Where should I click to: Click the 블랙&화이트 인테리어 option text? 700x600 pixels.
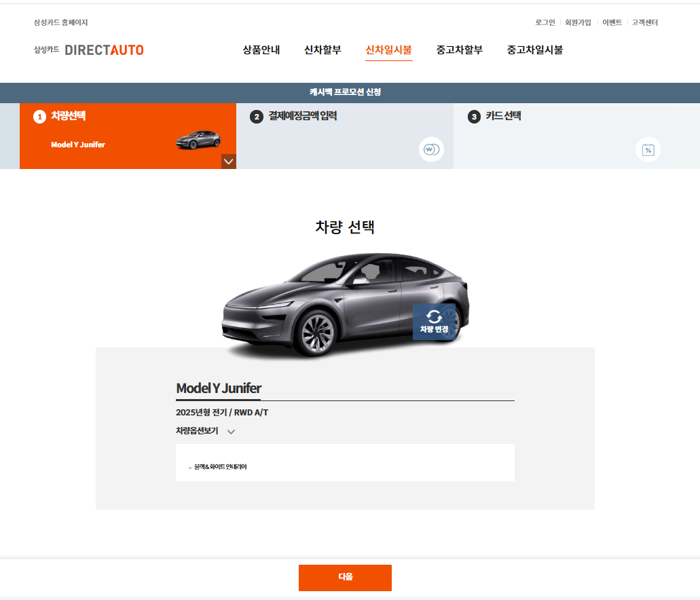[220, 467]
